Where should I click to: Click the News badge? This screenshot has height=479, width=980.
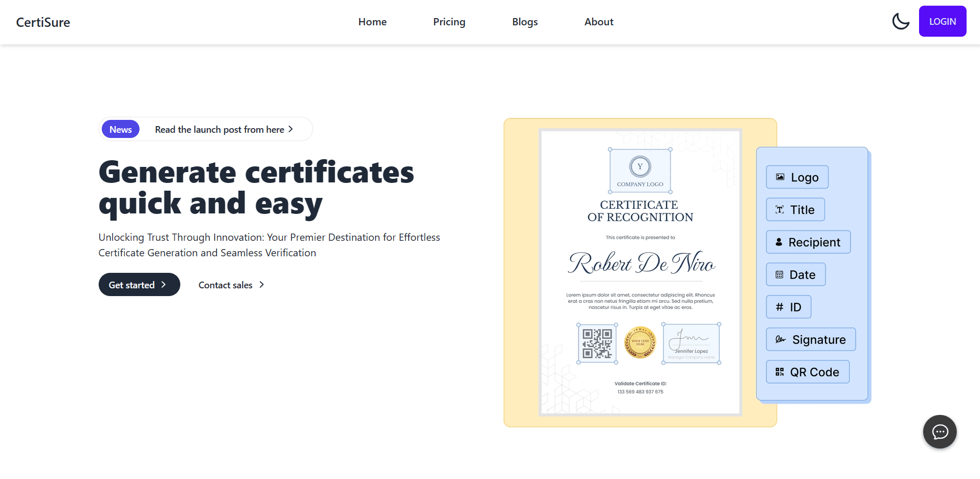(x=120, y=129)
